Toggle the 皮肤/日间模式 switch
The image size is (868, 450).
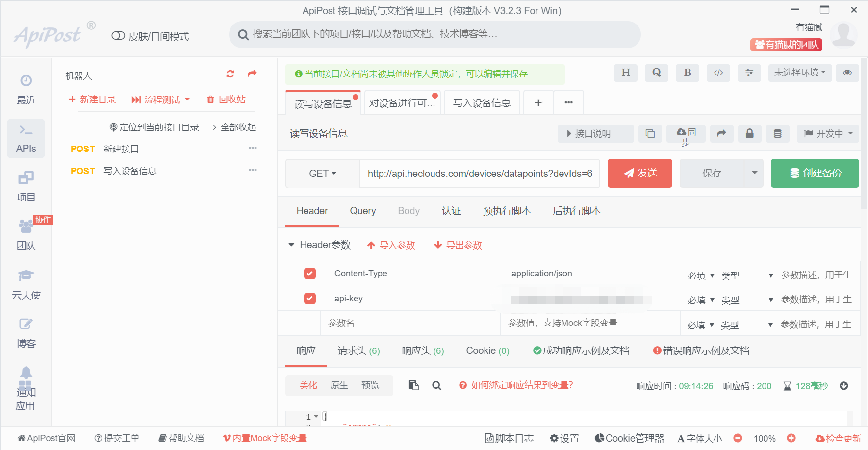point(118,35)
